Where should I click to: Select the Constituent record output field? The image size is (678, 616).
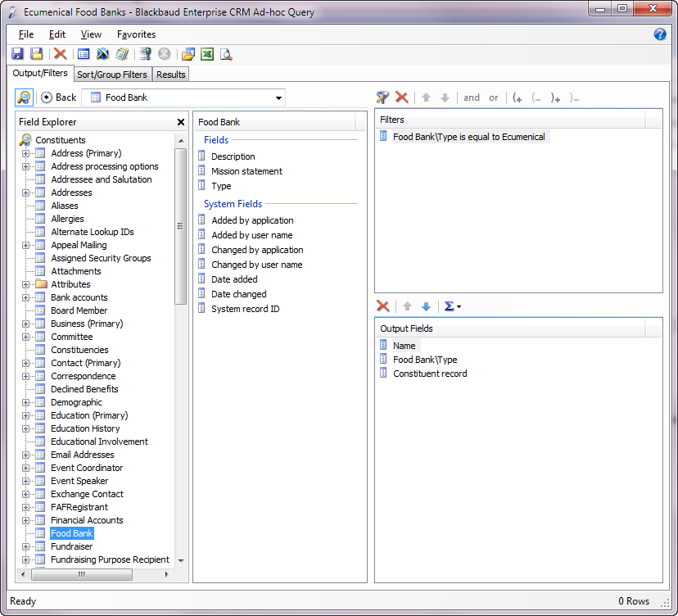(x=430, y=374)
